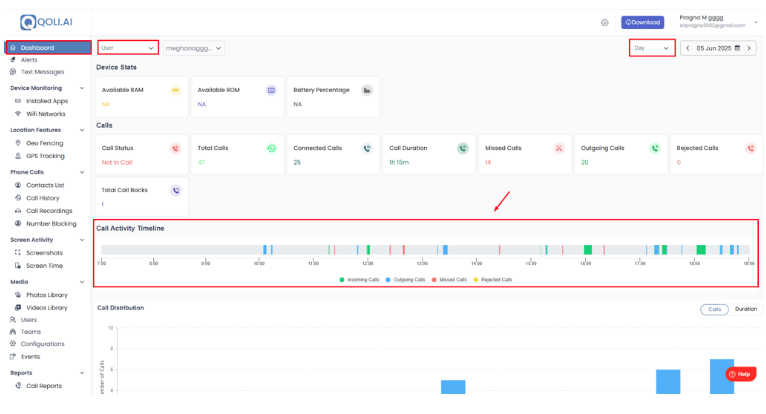Viewport: 766px width, 414px height.
Task: Click the Available ROM icon
Action: (271, 90)
